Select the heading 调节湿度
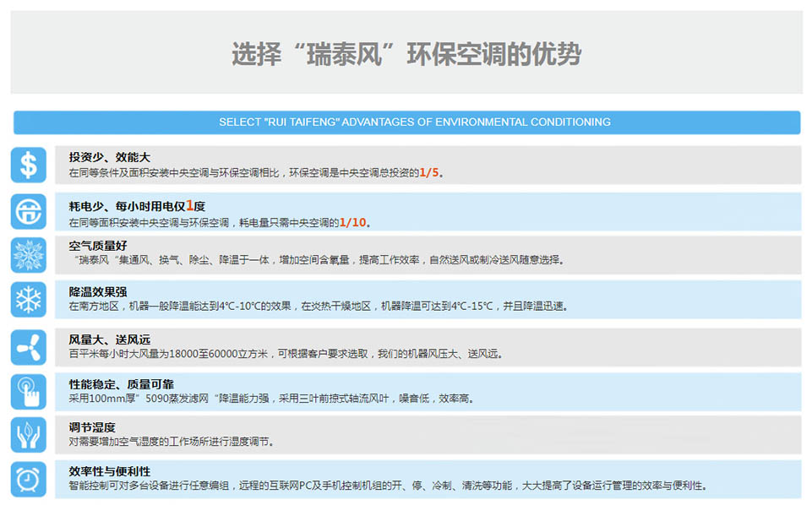 [92, 427]
